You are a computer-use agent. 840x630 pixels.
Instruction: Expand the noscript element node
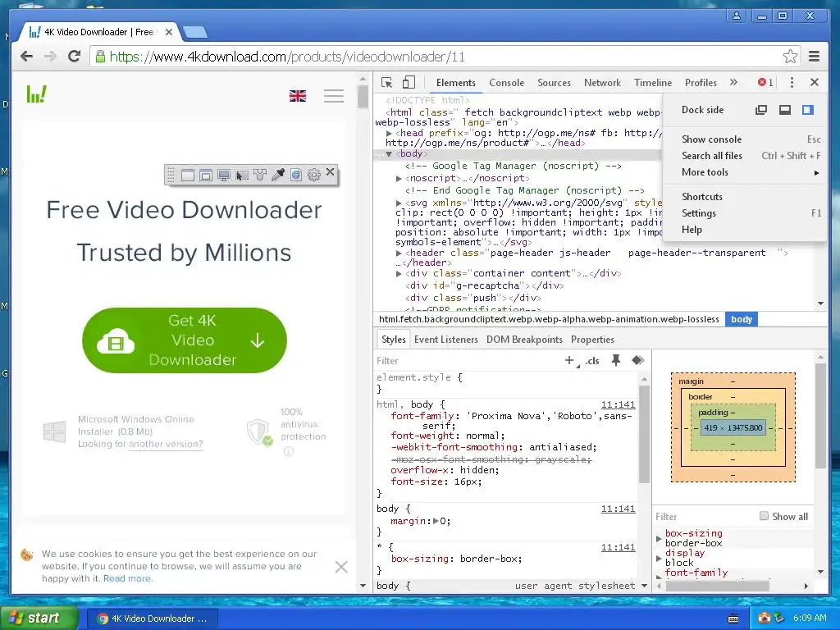(399, 178)
